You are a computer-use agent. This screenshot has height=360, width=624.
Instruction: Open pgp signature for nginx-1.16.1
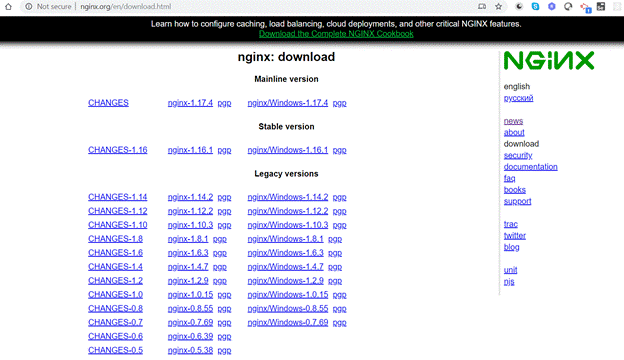[224, 150]
